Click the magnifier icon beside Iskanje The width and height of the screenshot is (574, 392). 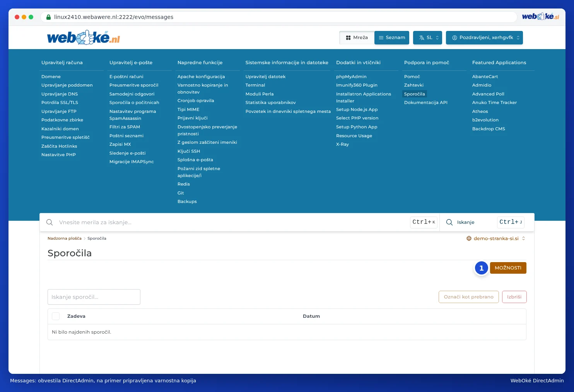[449, 222]
